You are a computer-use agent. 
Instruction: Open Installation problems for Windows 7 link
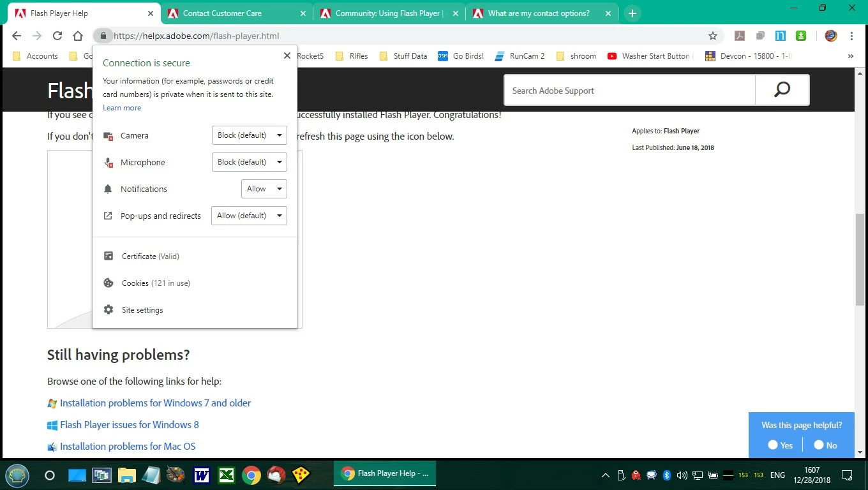click(155, 403)
